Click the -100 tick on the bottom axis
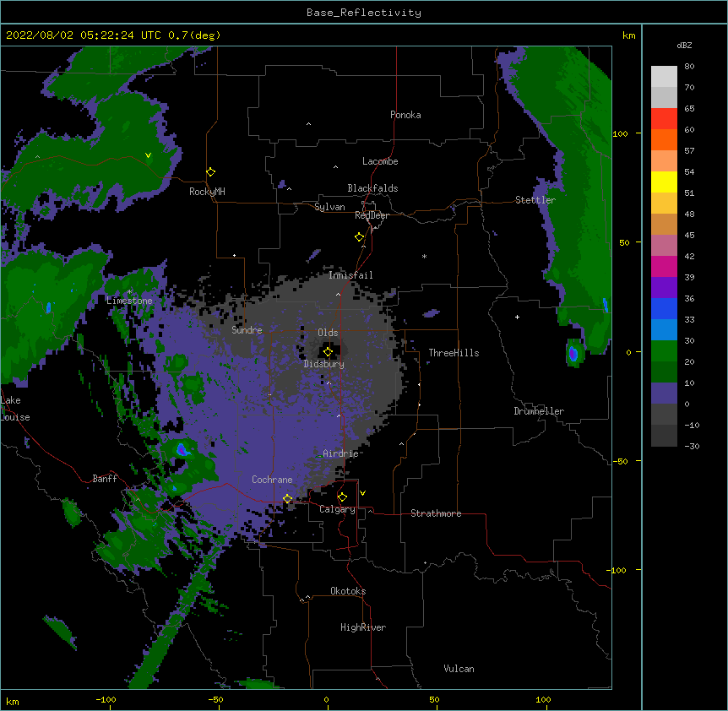Screen dimensions: 728x711 point(106,699)
